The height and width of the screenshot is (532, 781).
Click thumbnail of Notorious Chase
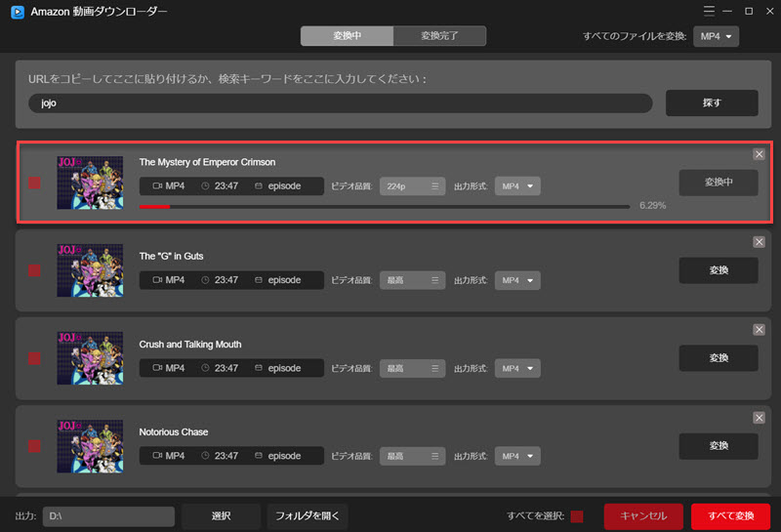pyautogui.click(x=90, y=446)
